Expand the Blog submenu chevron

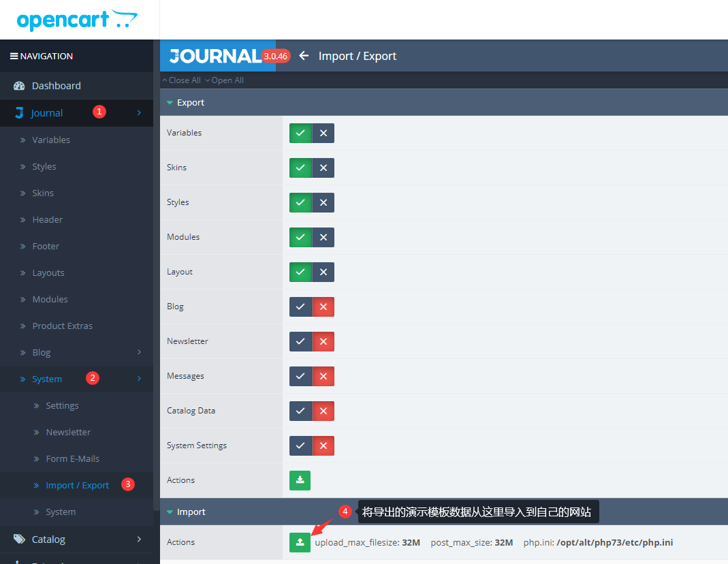coord(139,352)
